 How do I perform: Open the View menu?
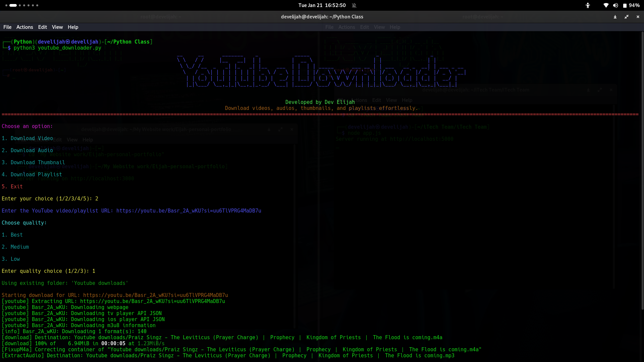tap(57, 27)
